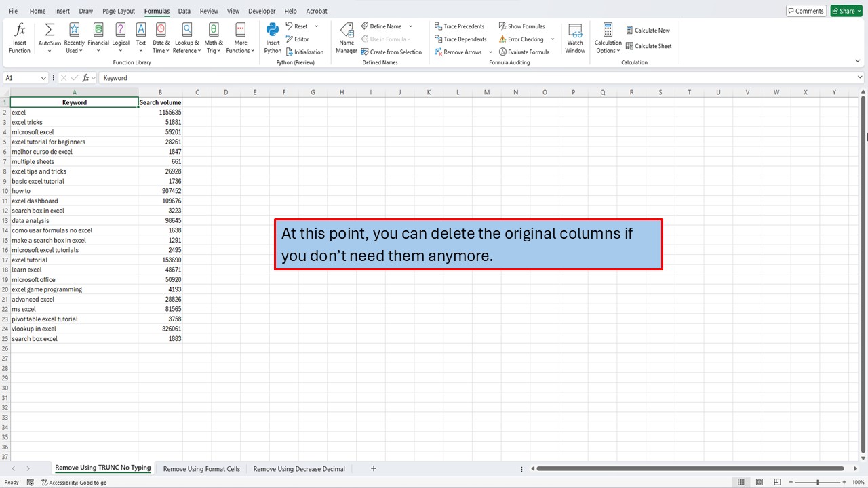868x488 pixels.
Task: Click the Evaluate Formula icon
Action: coord(525,52)
